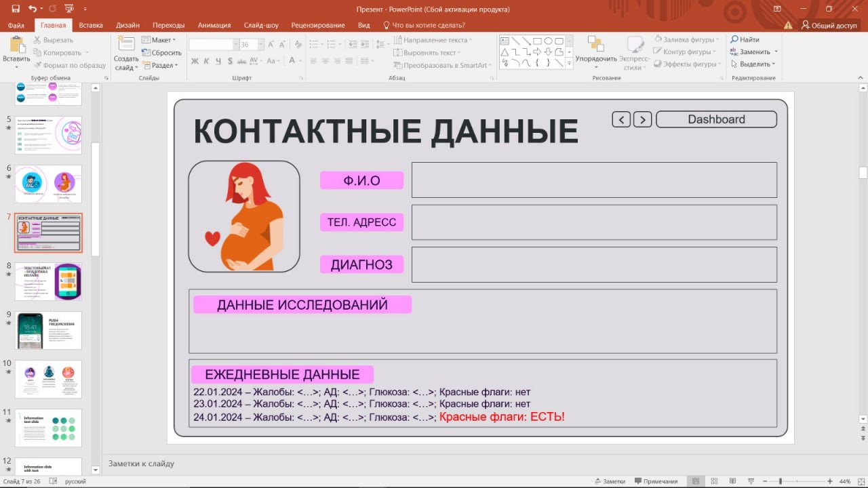Open the font name combo box

[214, 44]
